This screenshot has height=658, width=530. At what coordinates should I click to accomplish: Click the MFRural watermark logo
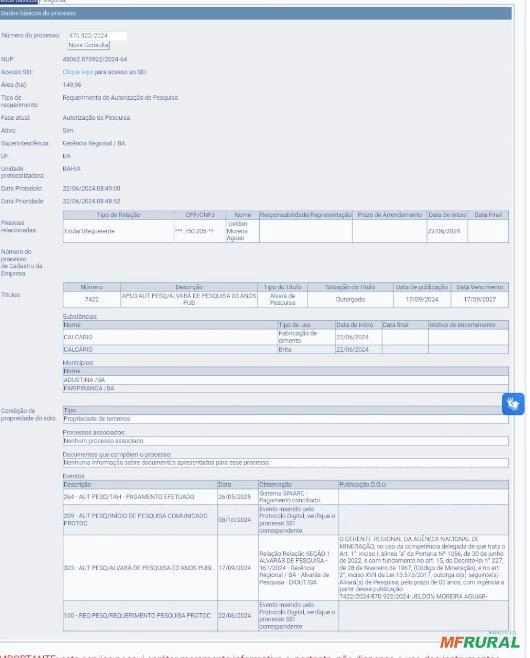click(x=480, y=642)
